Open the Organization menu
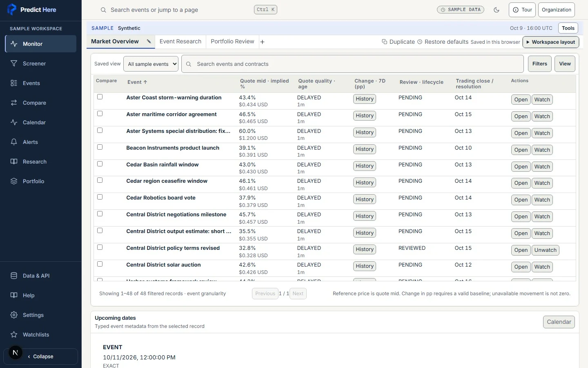Image resolution: width=588 pixels, height=368 pixels. [x=557, y=10]
